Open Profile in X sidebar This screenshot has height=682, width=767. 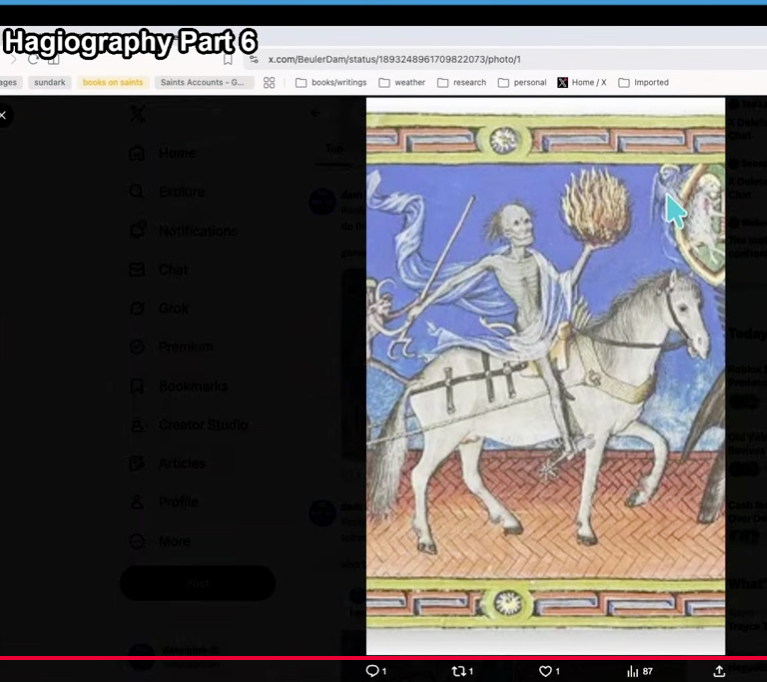click(163, 502)
